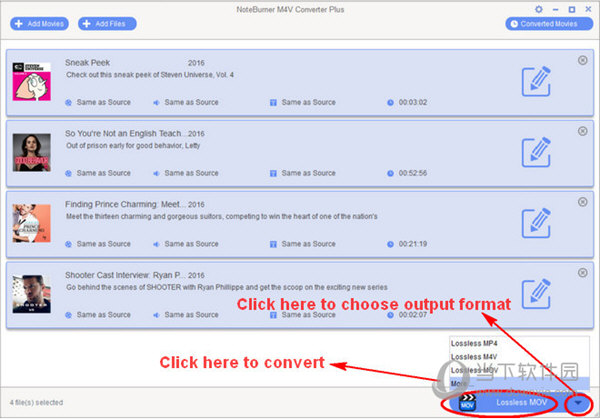Click the Lossless MOV convert button
The width and height of the screenshot is (600, 419).
[505, 403]
